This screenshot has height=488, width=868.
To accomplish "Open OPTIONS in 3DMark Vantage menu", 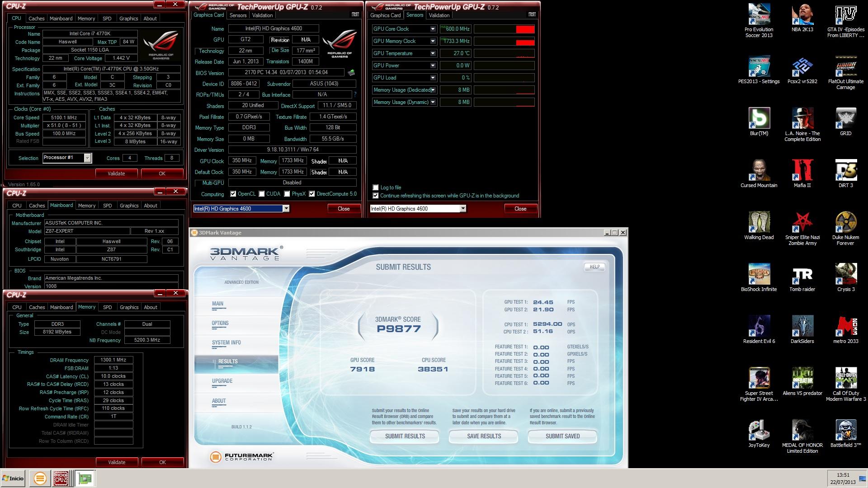I will coord(220,323).
